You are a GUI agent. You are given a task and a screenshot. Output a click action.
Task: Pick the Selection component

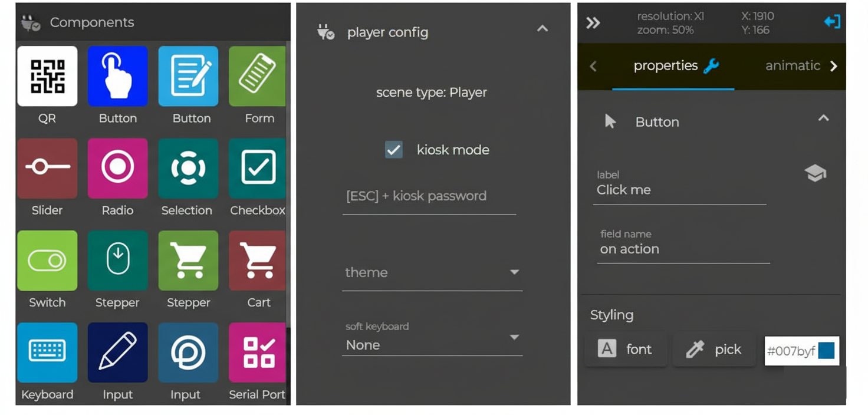(188, 168)
